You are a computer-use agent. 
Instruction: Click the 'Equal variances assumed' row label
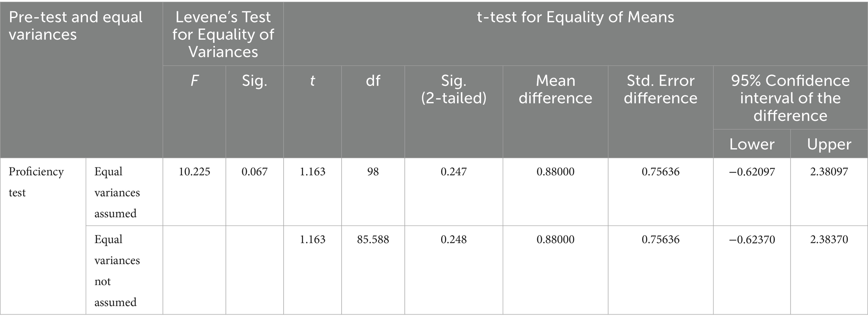pyautogui.click(x=117, y=192)
